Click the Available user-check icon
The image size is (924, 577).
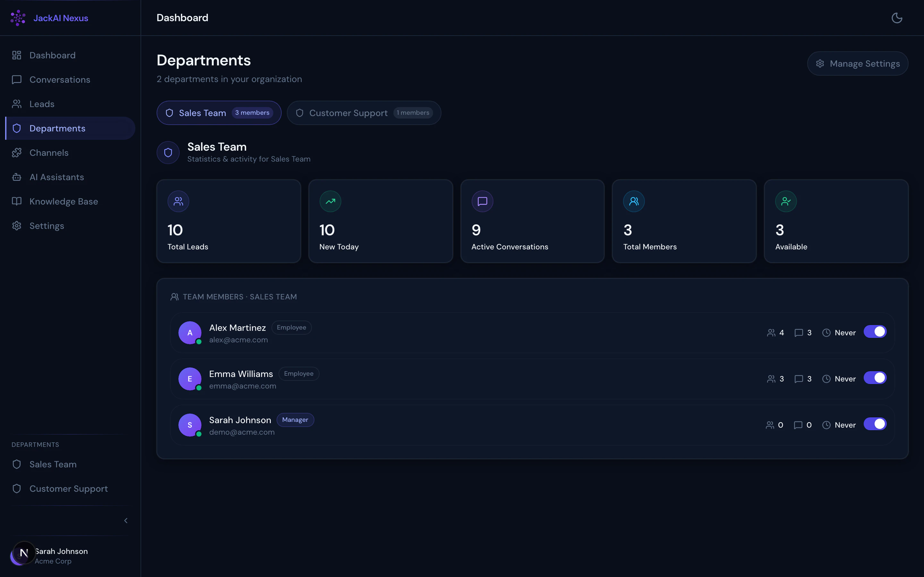point(786,201)
